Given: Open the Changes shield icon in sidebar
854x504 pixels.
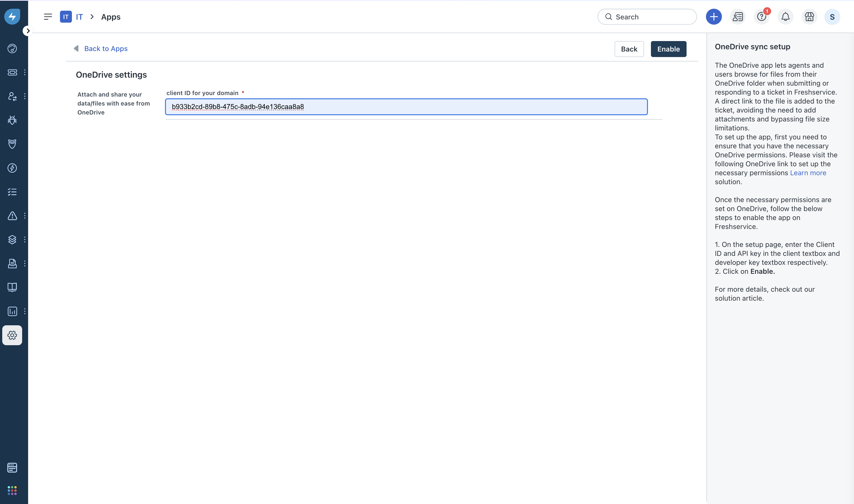Looking at the screenshot, I should pos(12,144).
